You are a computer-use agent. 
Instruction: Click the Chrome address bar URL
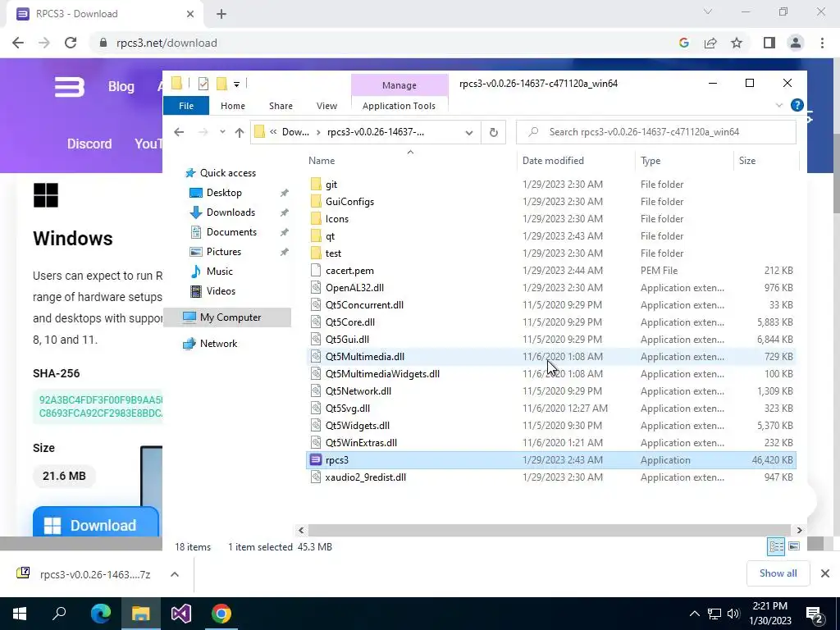click(x=167, y=43)
